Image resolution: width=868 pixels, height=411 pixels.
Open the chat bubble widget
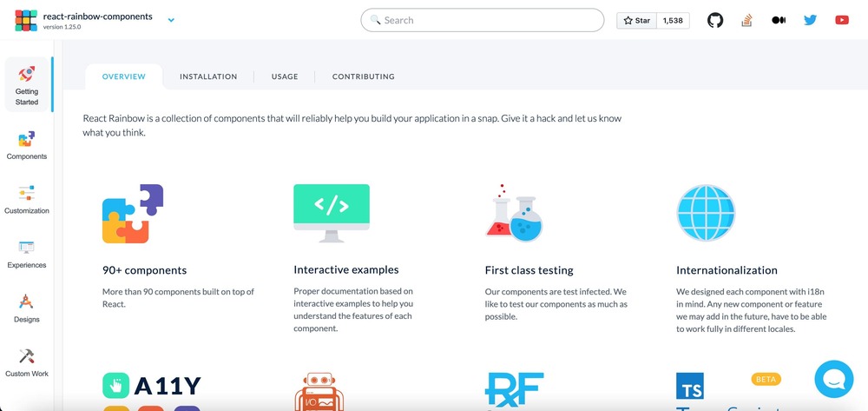click(x=833, y=379)
